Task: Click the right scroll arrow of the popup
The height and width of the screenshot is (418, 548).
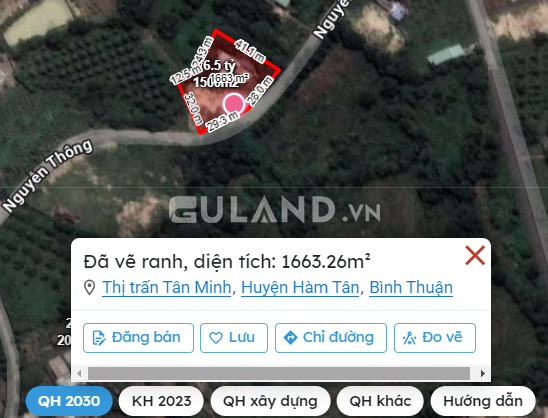Action: click(482, 373)
